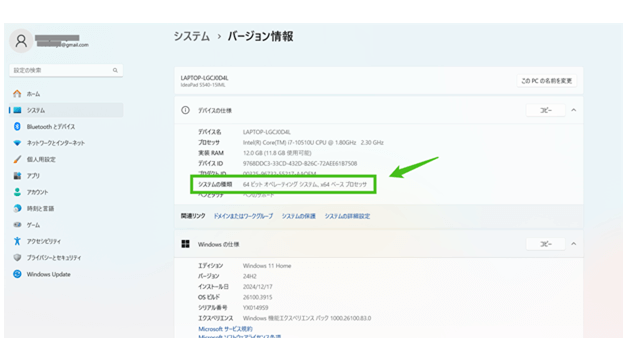Click the 64 ビット オペレーティング システム value

305,184
